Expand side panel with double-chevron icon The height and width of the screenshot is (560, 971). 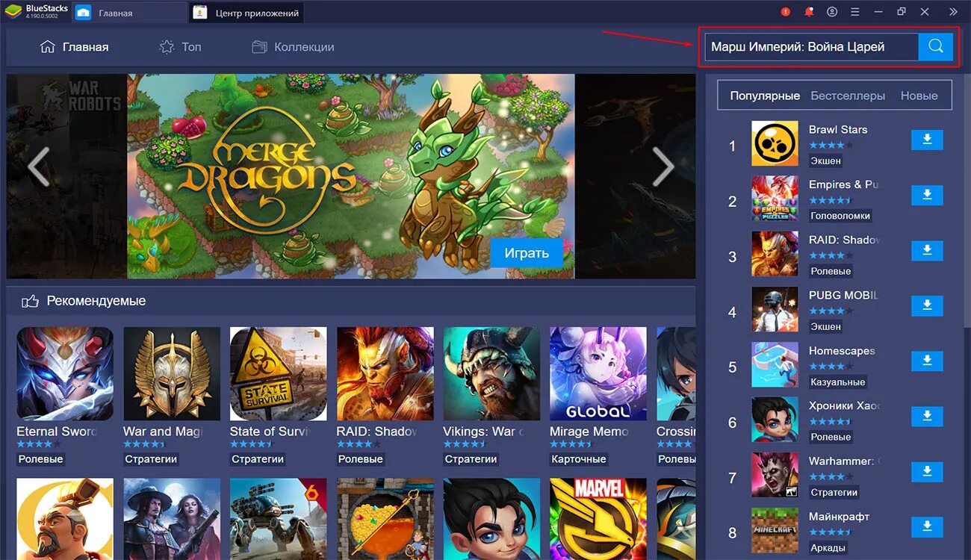(x=953, y=12)
